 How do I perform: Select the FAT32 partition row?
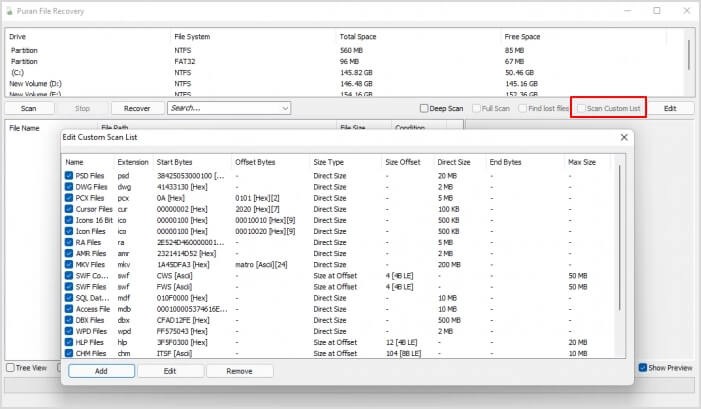pos(344,61)
